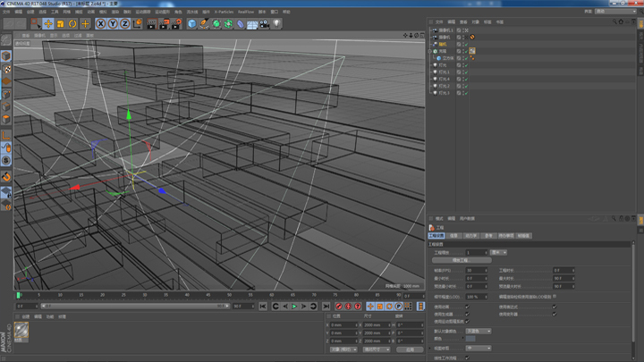Toggle the 灯光.1 light enable checkmark
This screenshot has height=362, width=644.
pos(466,72)
